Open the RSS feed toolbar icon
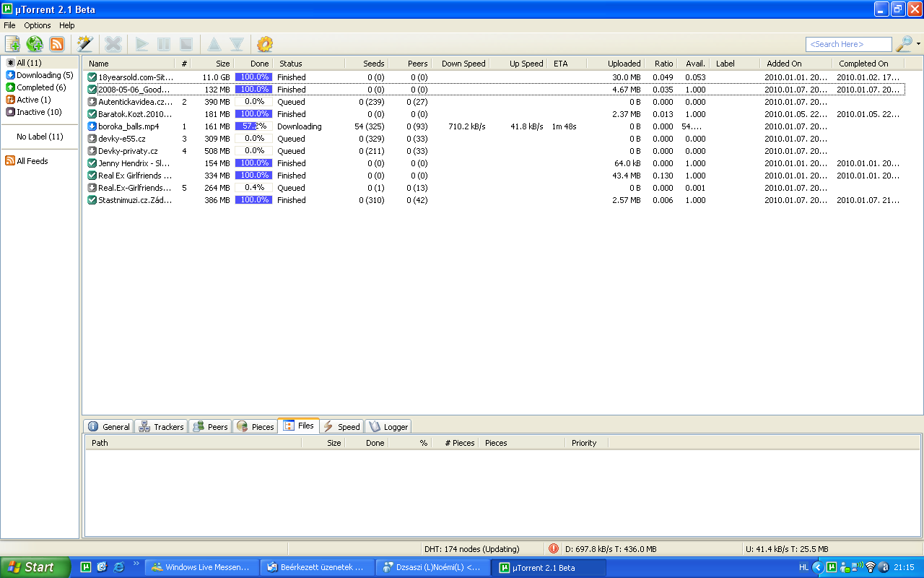The image size is (924, 578). click(56, 44)
